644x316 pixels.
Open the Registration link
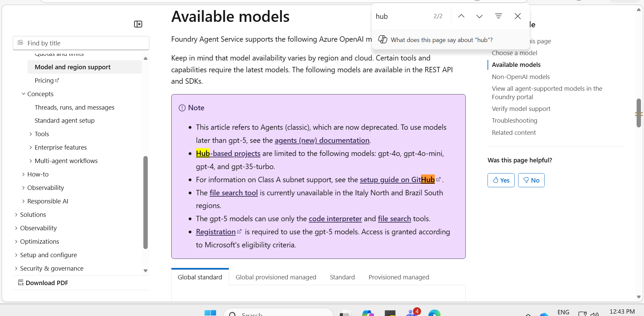tap(218, 232)
